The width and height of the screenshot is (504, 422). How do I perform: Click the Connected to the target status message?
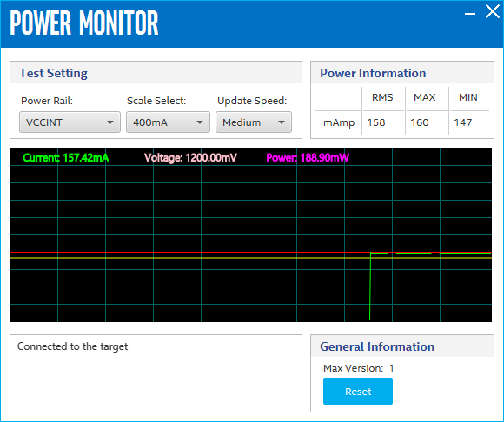coord(72,346)
